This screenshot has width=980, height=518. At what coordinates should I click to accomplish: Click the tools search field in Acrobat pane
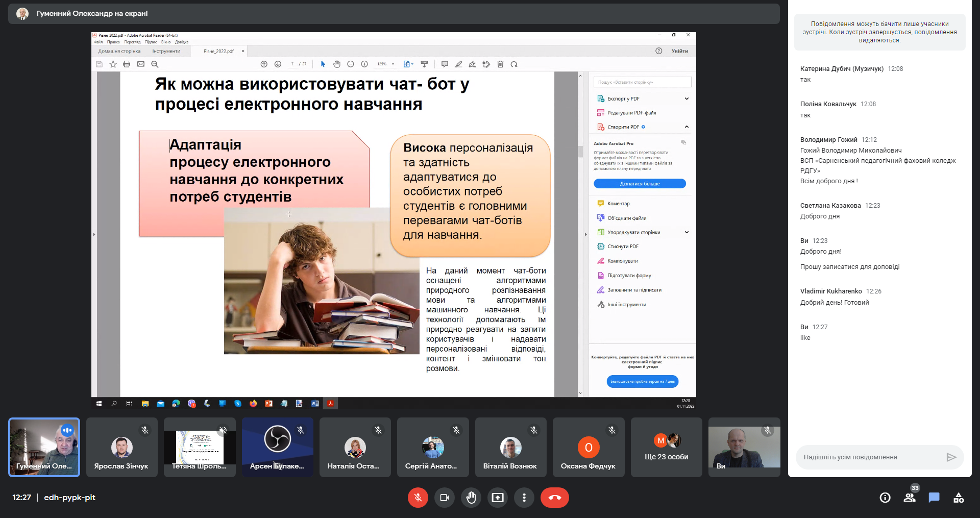642,82
